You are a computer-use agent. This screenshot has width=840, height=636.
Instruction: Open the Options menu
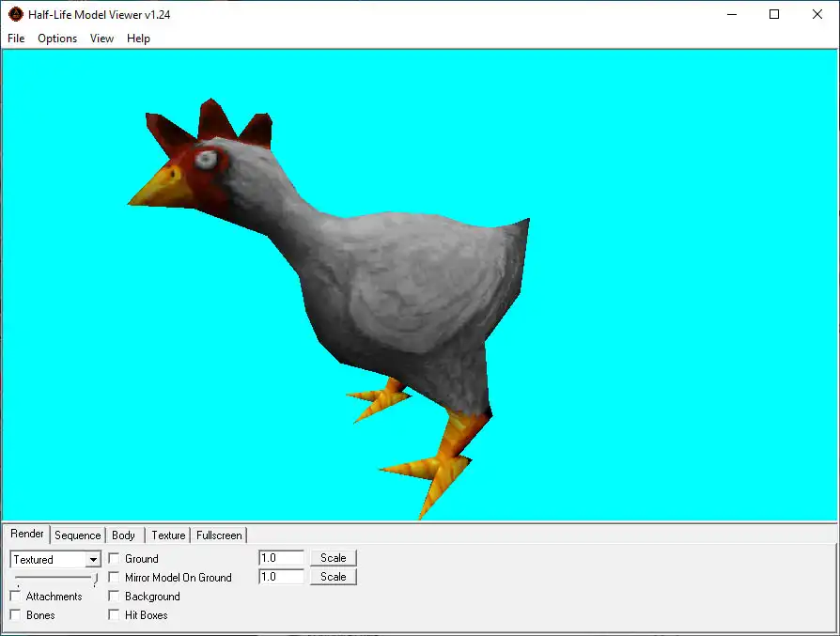click(x=57, y=39)
